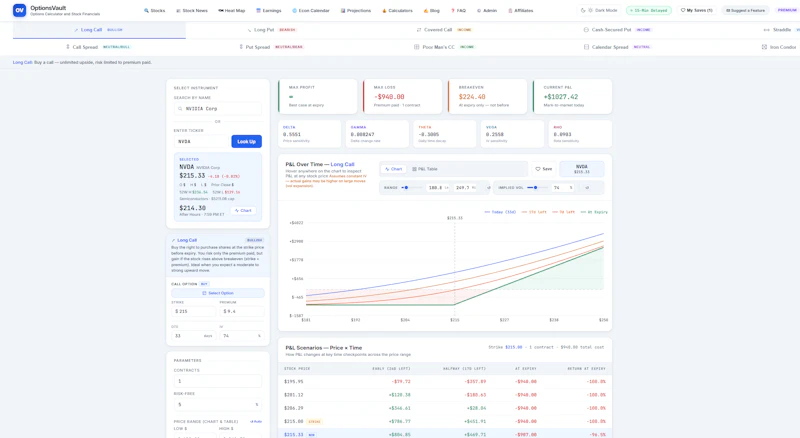Reset the Range setting icon
Screen dimensions: 800x438
(488, 188)
